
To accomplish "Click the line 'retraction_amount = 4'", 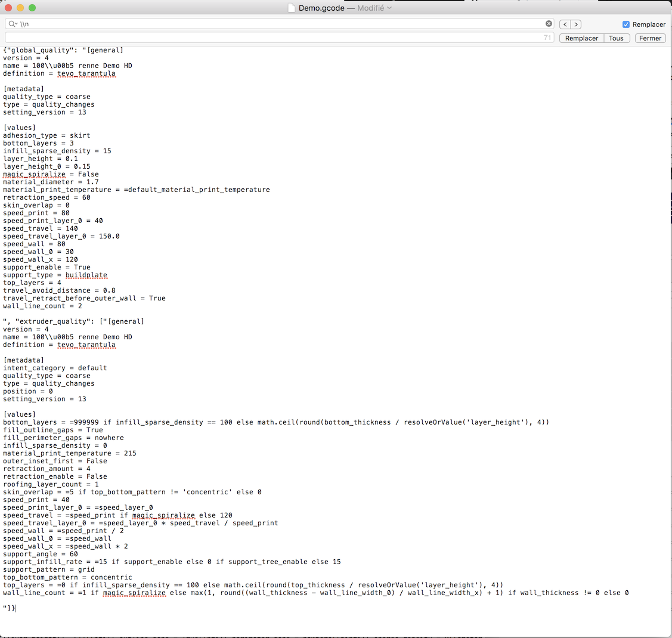I will pos(47,469).
